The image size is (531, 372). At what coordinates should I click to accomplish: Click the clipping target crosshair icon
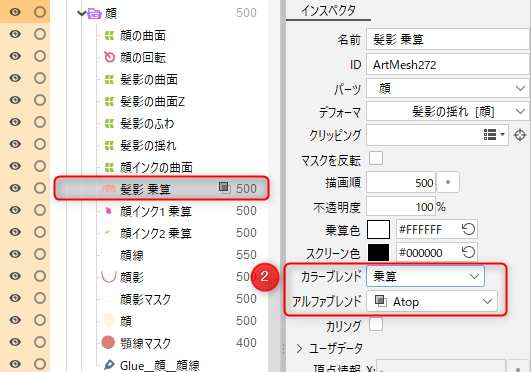[520, 135]
